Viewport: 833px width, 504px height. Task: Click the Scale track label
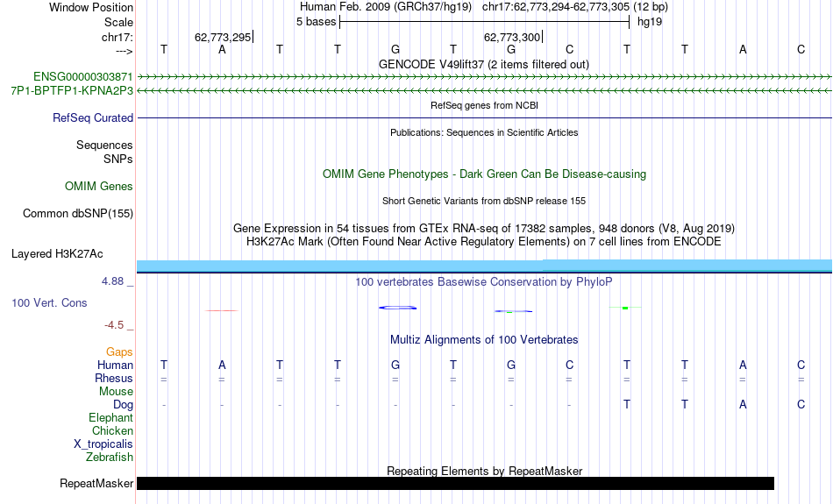coord(118,22)
